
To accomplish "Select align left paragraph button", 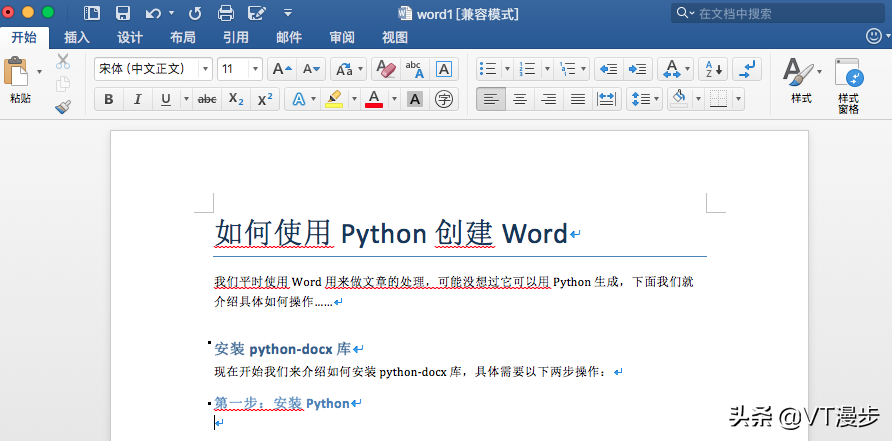I will (491, 100).
